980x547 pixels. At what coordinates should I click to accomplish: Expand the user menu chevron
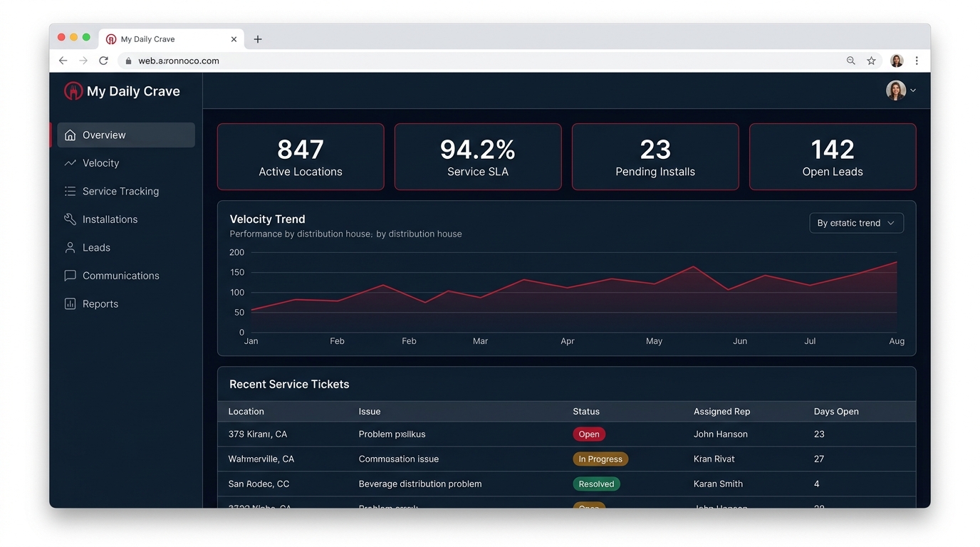point(913,90)
